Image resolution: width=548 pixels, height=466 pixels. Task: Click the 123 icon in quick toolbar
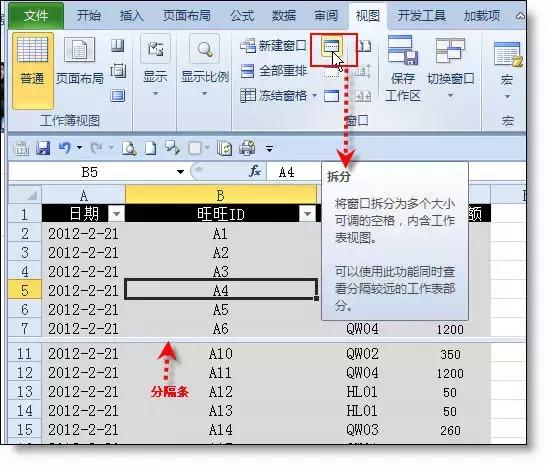pos(21,148)
